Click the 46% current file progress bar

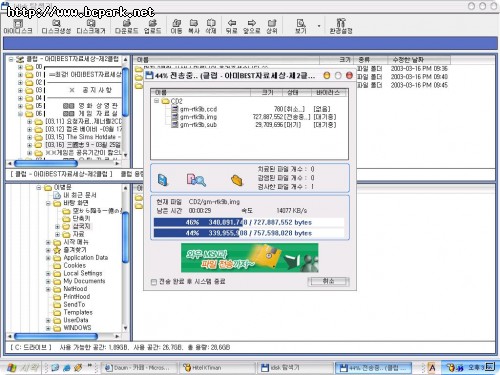coord(249,222)
